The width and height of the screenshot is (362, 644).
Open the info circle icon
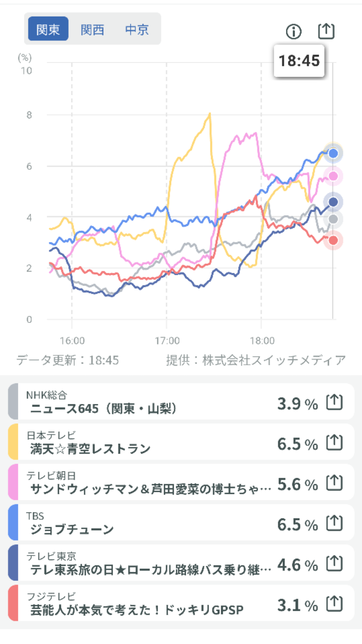tap(293, 32)
